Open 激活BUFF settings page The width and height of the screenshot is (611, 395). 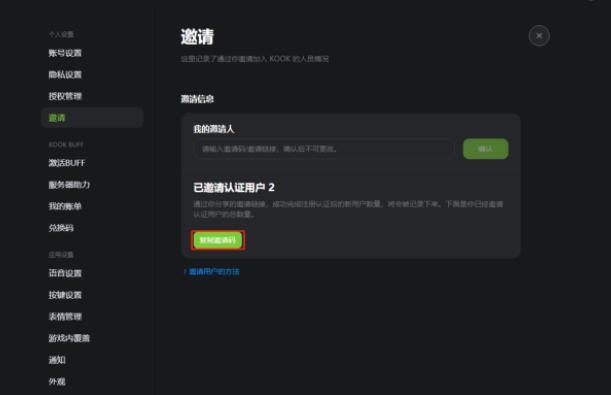[67, 163]
